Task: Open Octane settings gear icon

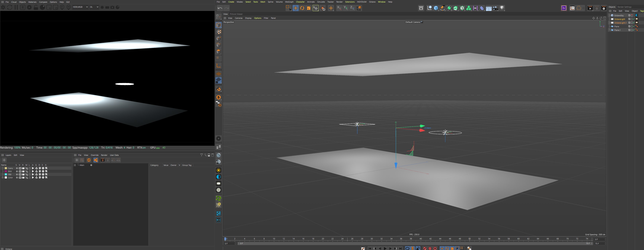Action: (x=29, y=7)
